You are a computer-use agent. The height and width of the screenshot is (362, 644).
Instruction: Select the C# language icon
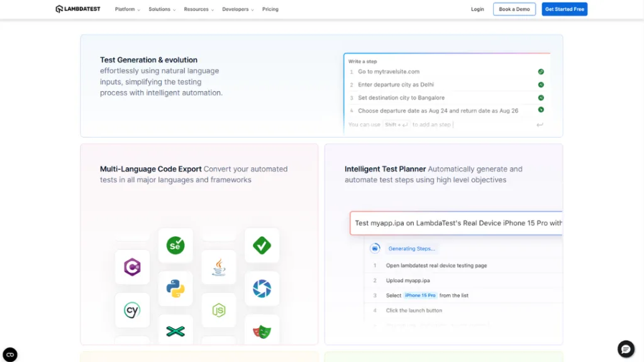tap(132, 267)
